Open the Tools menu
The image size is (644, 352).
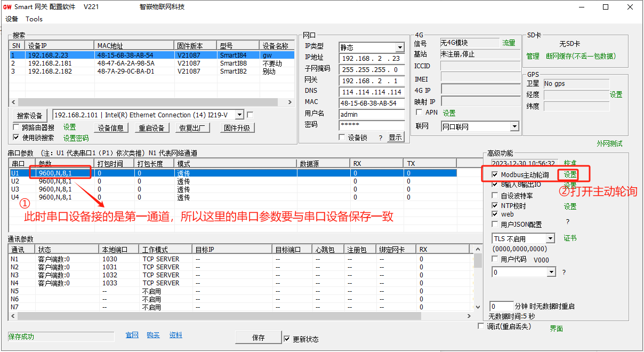pyautogui.click(x=34, y=19)
